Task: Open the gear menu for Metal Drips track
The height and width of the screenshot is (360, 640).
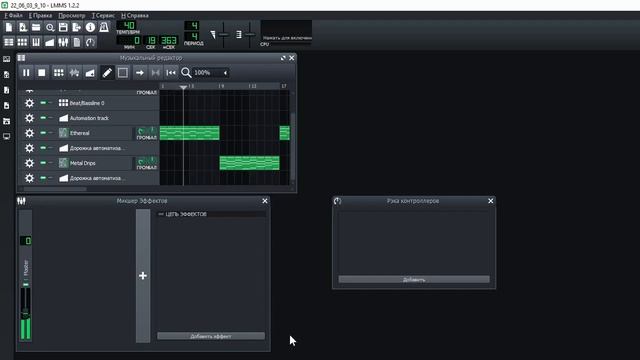Action: coord(29,163)
